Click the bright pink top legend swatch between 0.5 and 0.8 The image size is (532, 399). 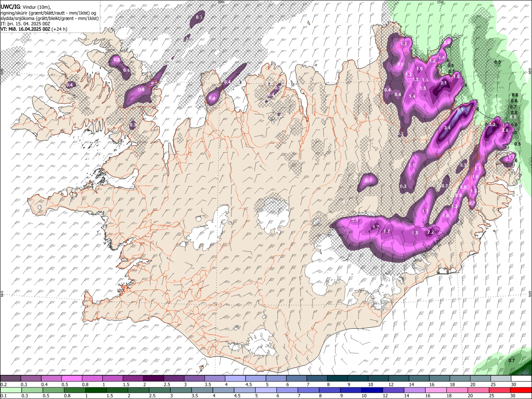(x=72, y=379)
